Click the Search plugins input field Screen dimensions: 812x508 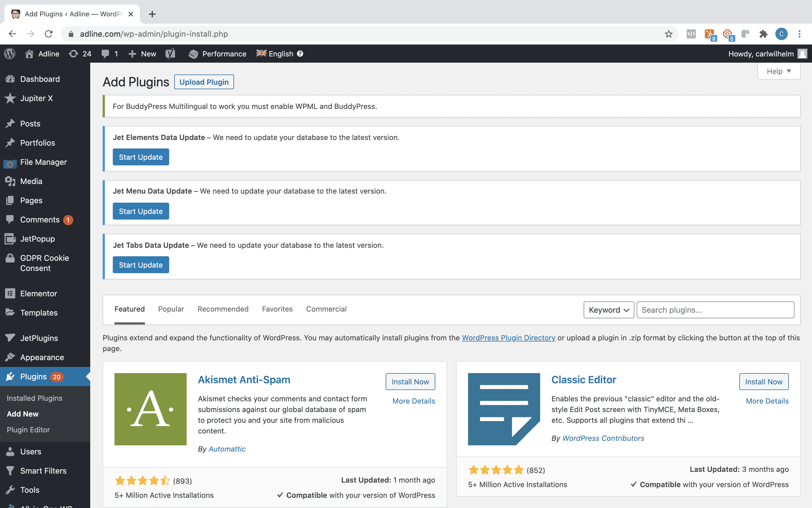[715, 310]
